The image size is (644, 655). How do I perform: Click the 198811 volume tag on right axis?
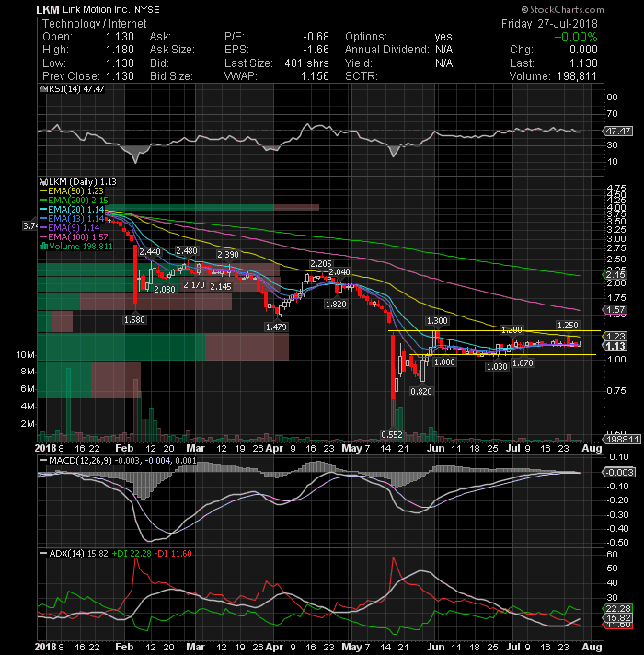[622, 440]
